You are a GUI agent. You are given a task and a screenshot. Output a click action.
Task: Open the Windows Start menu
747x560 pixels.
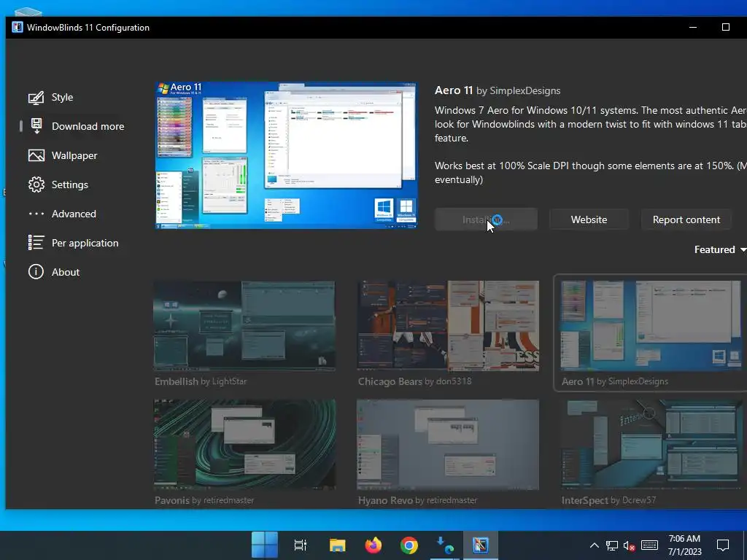[x=264, y=545]
